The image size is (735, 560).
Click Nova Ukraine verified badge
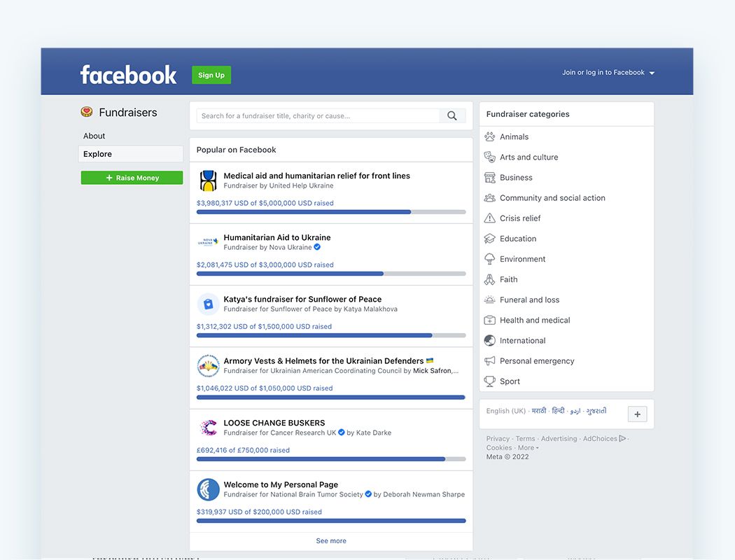(x=317, y=247)
